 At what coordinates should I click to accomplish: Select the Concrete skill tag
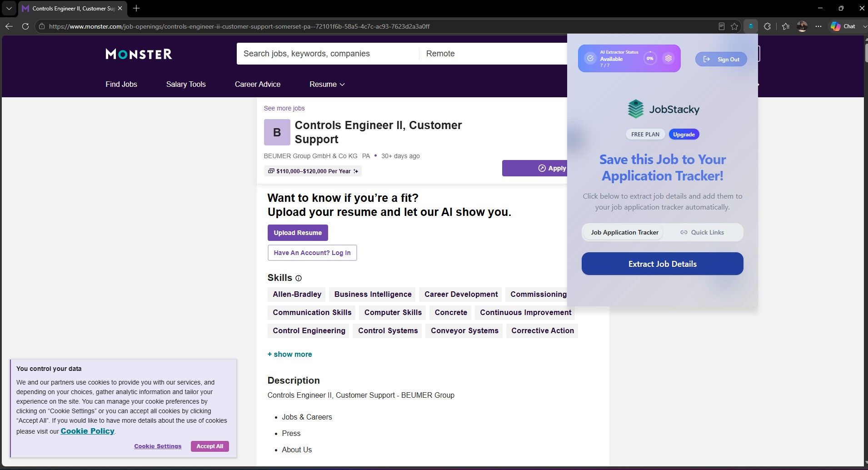coord(451,312)
